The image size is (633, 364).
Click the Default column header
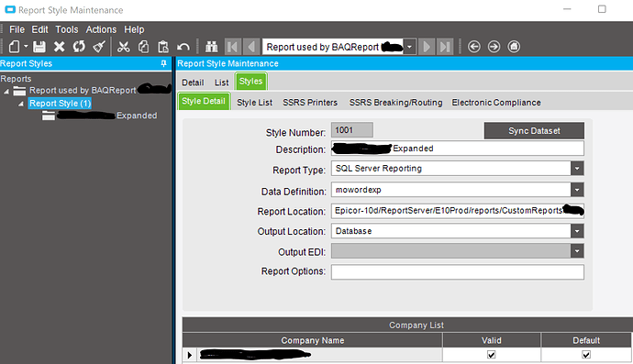pos(586,340)
